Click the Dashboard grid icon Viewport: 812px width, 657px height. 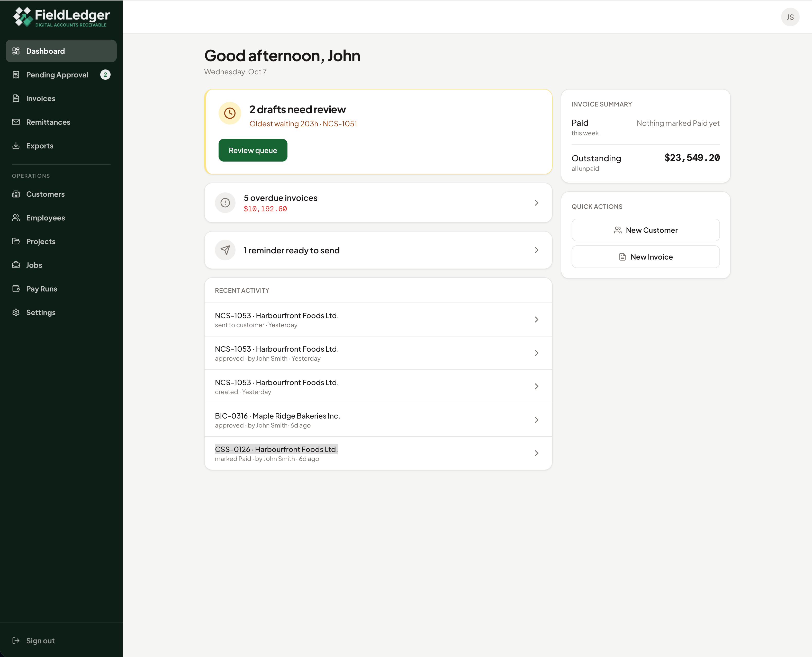click(16, 51)
